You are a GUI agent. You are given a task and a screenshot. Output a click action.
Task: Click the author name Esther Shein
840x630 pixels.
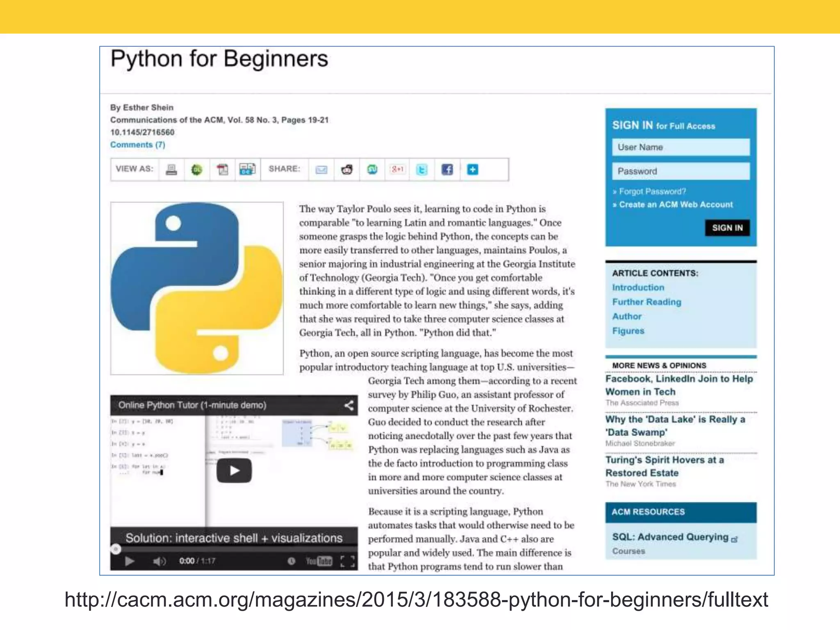(x=148, y=107)
